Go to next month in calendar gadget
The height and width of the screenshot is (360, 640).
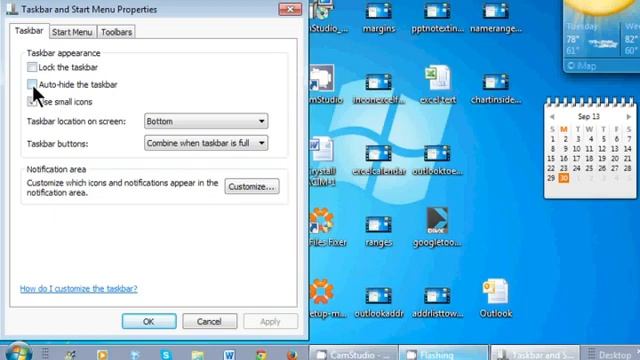(x=628, y=117)
